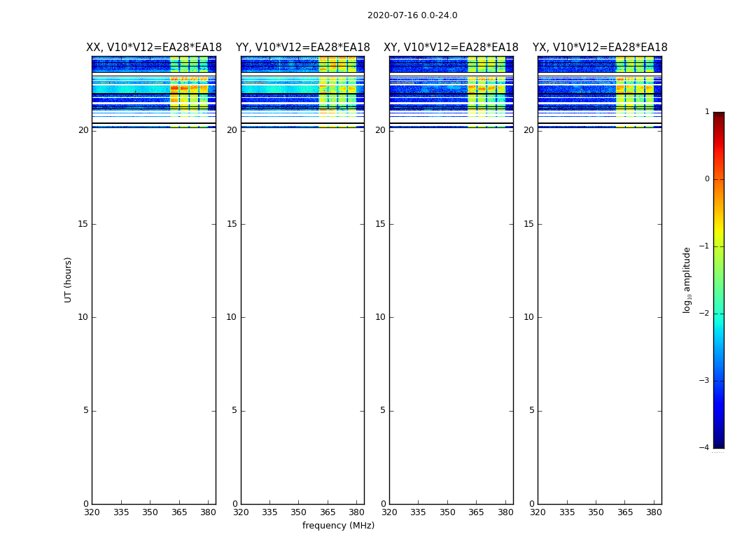This screenshot has height=560, width=735.
Task: Click the 5-hour tick label of XY plot
Action: 382,410
